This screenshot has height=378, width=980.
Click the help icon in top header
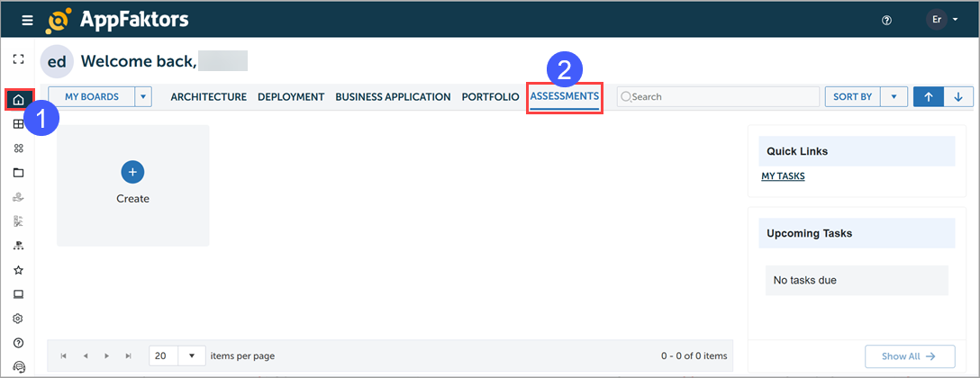886,20
